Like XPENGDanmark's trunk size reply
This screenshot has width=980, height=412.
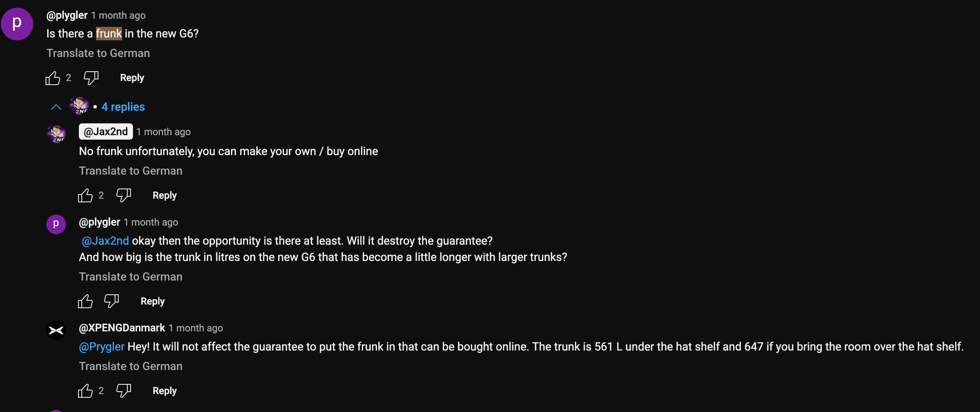pyautogui.click(x=85, y=391)
